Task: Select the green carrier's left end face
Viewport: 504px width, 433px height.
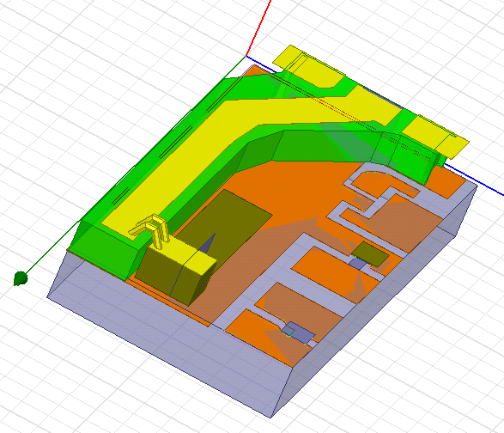Action: (103, 251)
